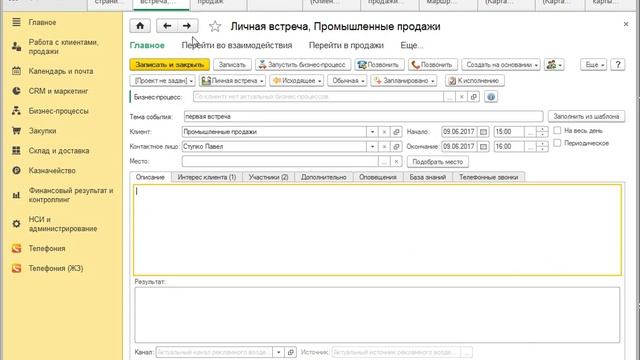Add the meeting to favorites star
This screenshot has height=360, width=640.
pyautogui.click(x=215, y=27)
